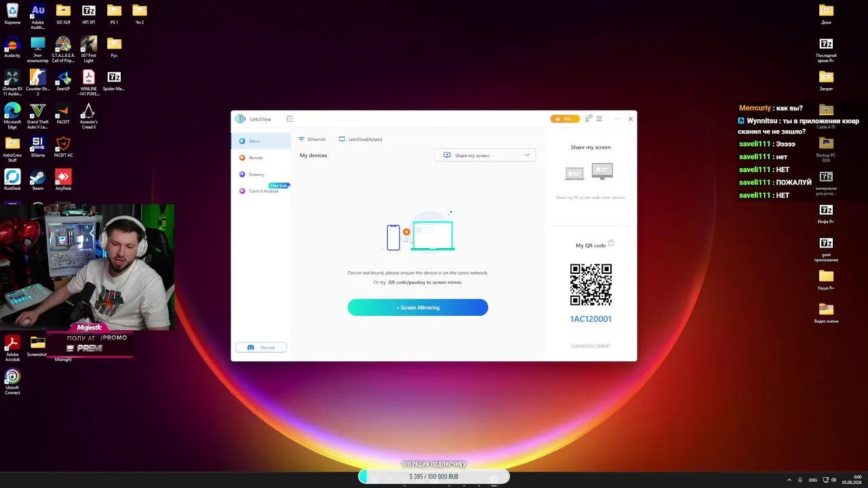Open the This Computer desktop icon
Viewport: 868px width, 488px height.
click(38, 49)
